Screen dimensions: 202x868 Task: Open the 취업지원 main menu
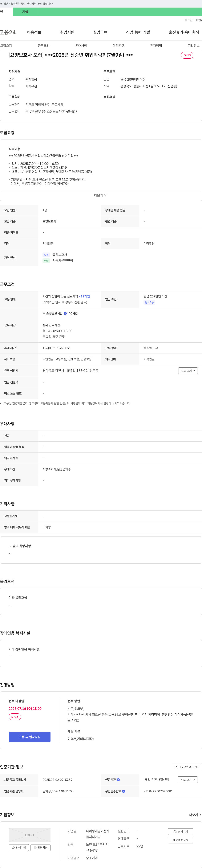pos(67,32)
